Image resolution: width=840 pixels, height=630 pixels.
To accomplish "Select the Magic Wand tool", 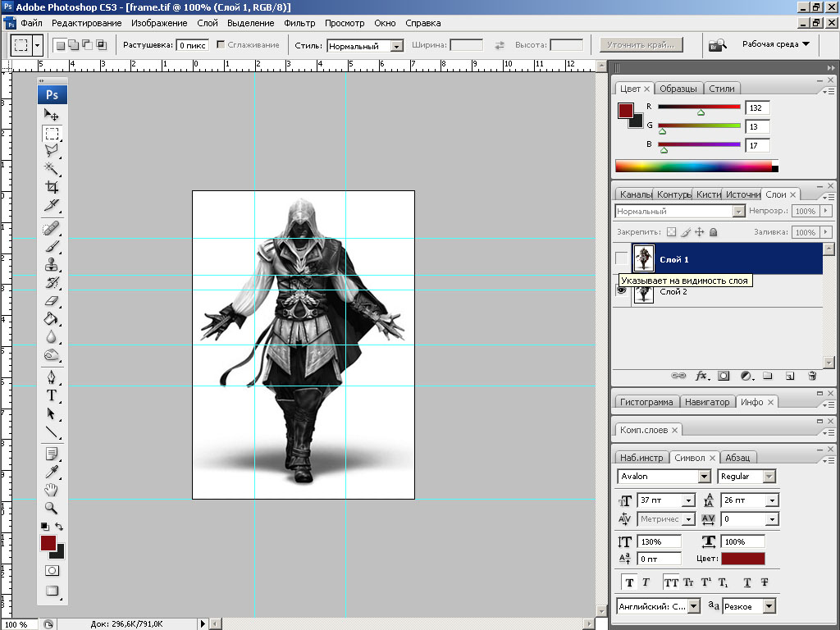I will click(52, 168).
